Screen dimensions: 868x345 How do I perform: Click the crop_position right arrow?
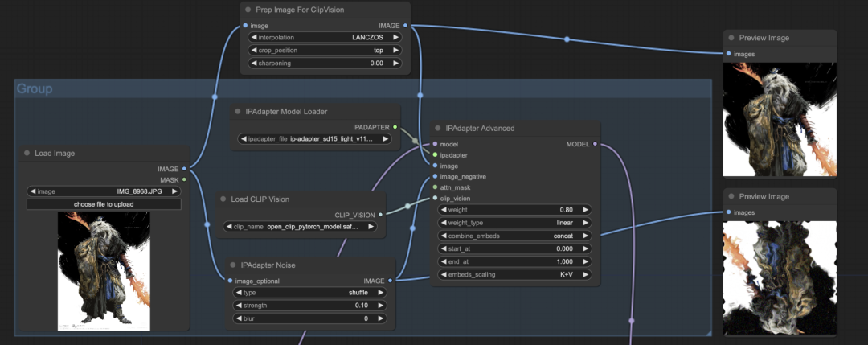pyautogui.click(x=395, y=51)
